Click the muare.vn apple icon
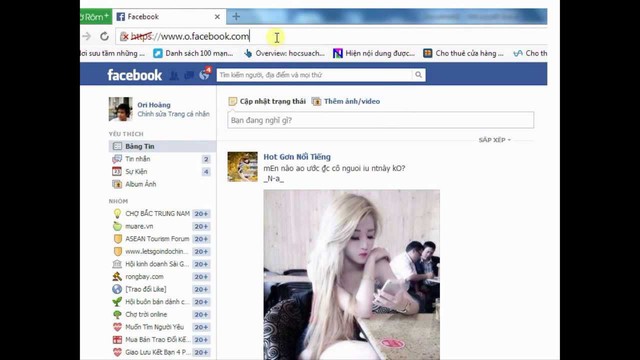This screenshot has width=640, height=360. pyautogui.click(x=117, y=226)
